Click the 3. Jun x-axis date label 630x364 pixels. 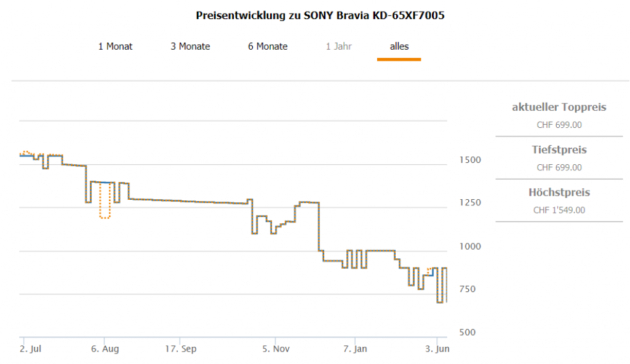[x=437, y=349]
